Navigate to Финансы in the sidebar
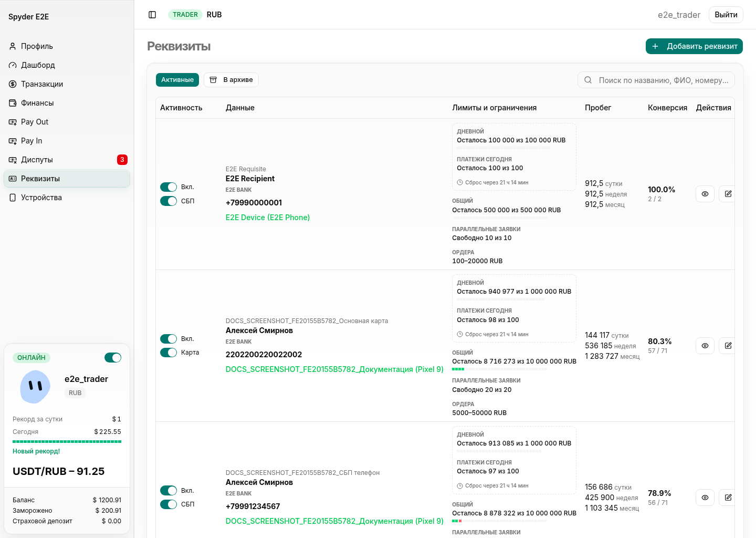 pos(67,103)
